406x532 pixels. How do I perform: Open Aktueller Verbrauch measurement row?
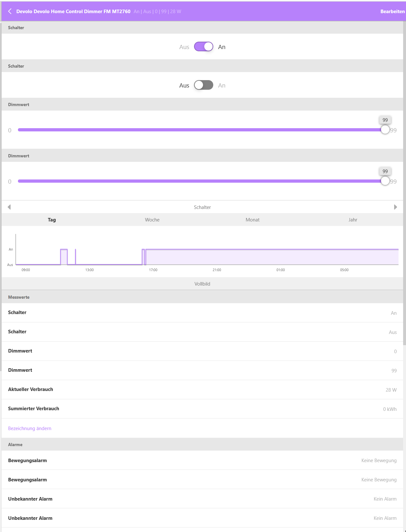[202, 390]
